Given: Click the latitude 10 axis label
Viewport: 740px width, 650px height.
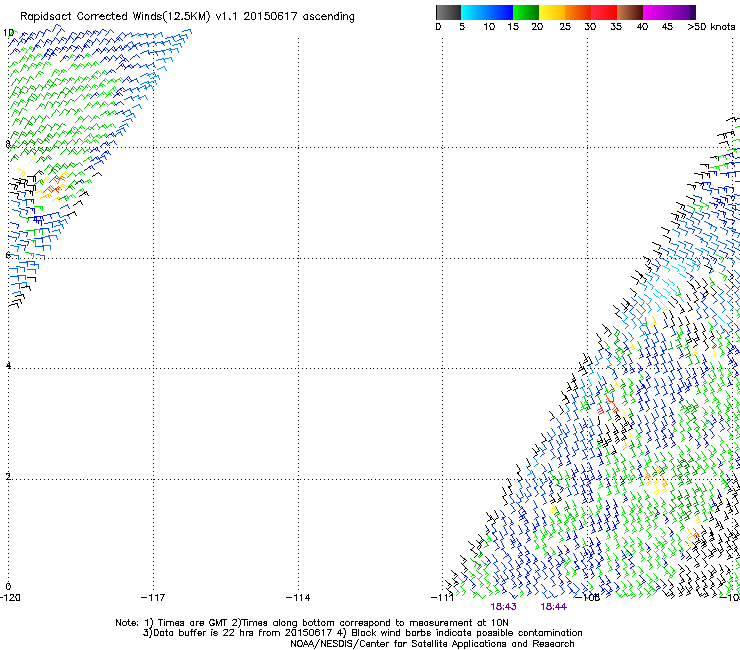Looking at the screenshot, I should point(8,33).
